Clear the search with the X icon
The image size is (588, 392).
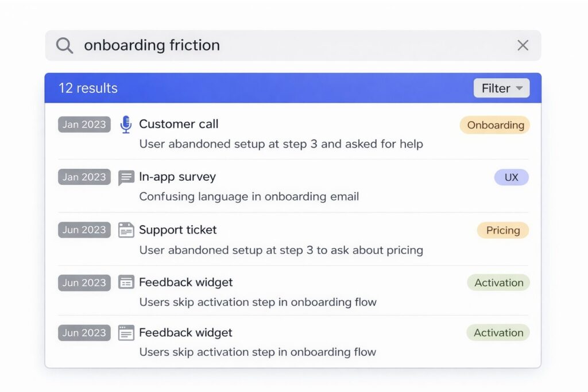point(523,45)
